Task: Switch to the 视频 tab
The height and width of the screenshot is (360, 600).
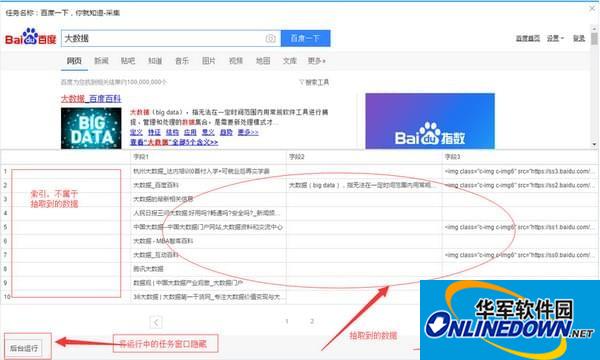Action: click(236, 60)
